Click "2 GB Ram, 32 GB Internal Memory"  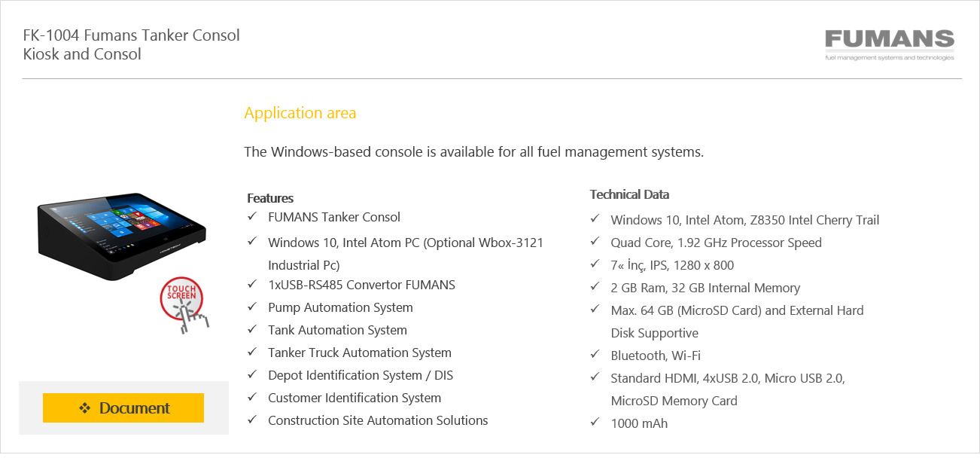705,288
